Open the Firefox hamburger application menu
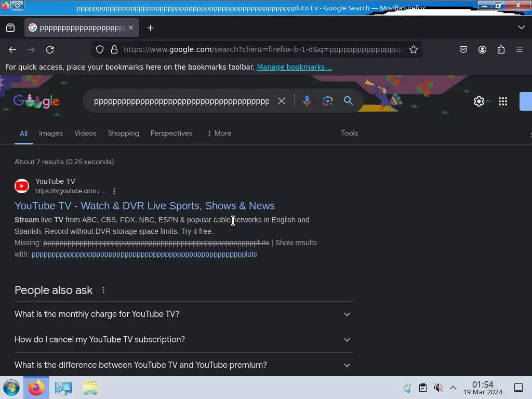Viewport: 532px width, 399px height. (x=520, y=49)
